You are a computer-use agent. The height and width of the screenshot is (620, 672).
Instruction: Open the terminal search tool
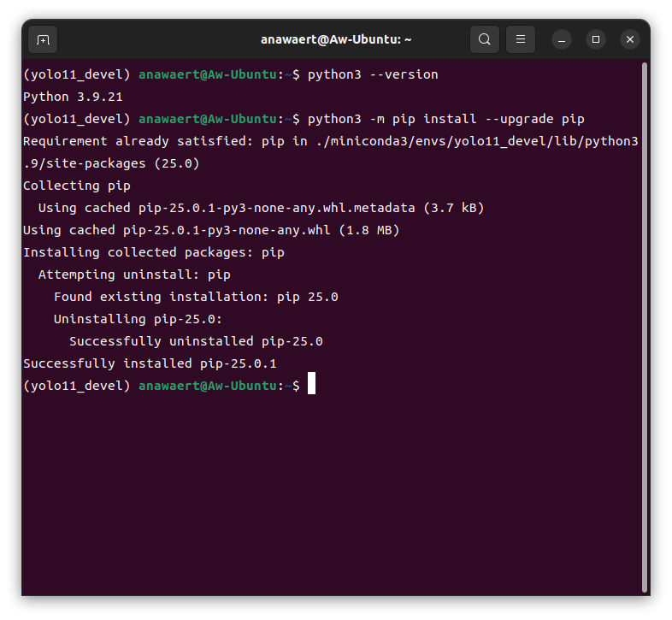[x=485, y=39]
